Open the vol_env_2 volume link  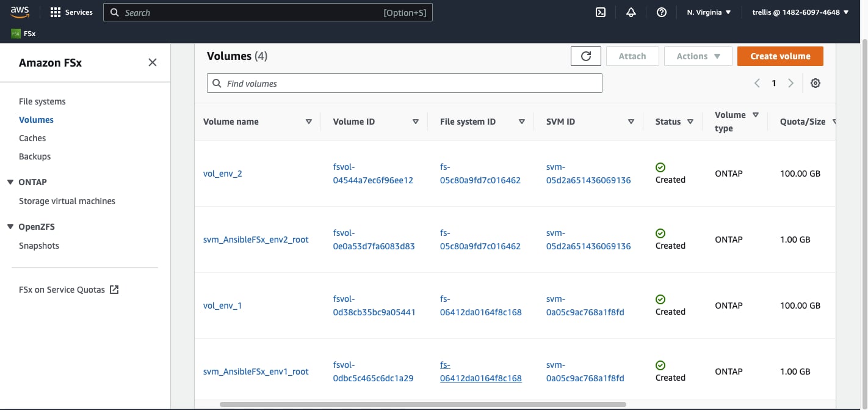tap(223, 174)
